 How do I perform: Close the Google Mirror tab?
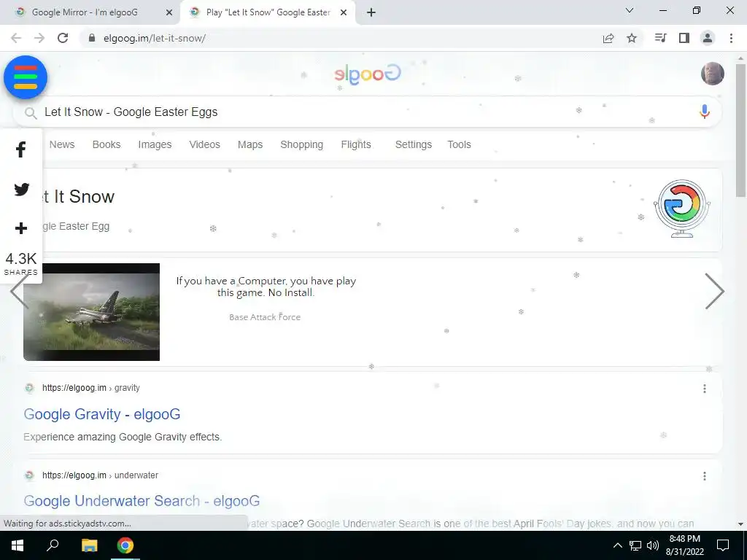coord(169,12)
